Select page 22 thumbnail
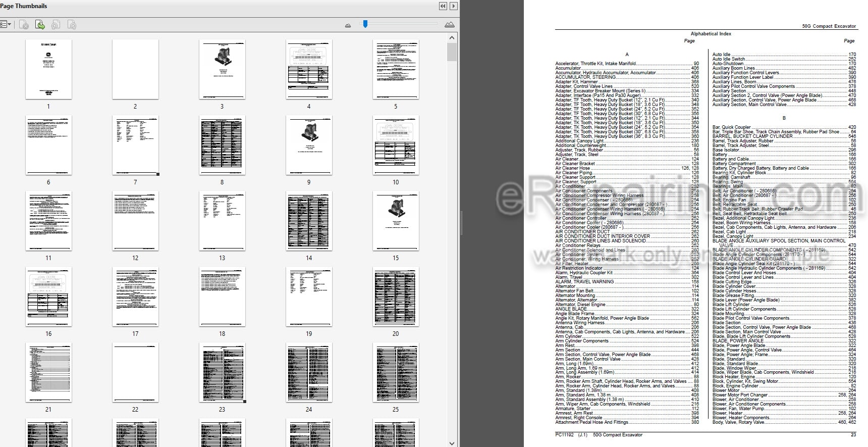 (135, 372)
